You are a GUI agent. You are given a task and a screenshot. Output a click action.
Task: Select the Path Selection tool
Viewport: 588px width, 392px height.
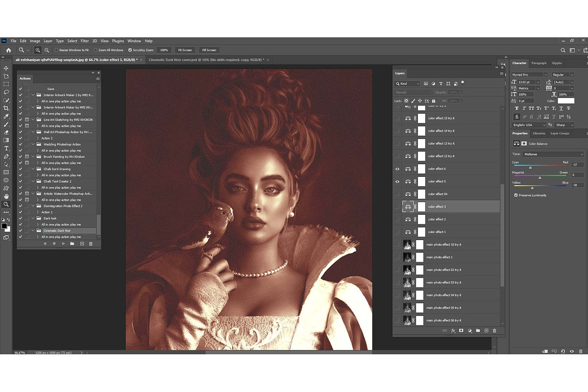coord(6,164)
